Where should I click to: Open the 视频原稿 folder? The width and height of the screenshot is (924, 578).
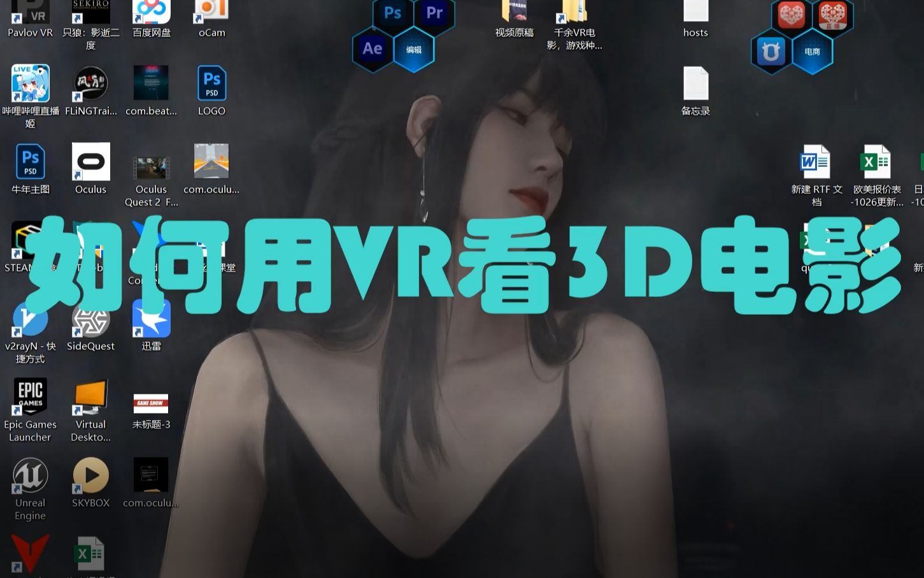(515, 12)
